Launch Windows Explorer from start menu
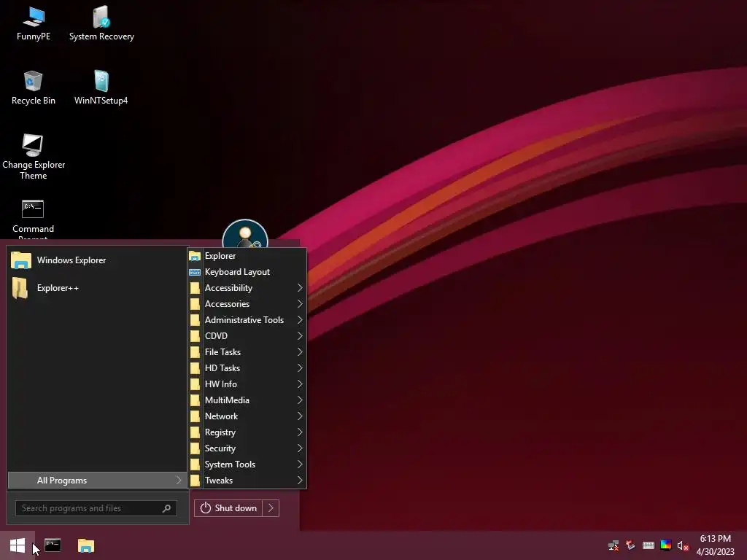 97,260
